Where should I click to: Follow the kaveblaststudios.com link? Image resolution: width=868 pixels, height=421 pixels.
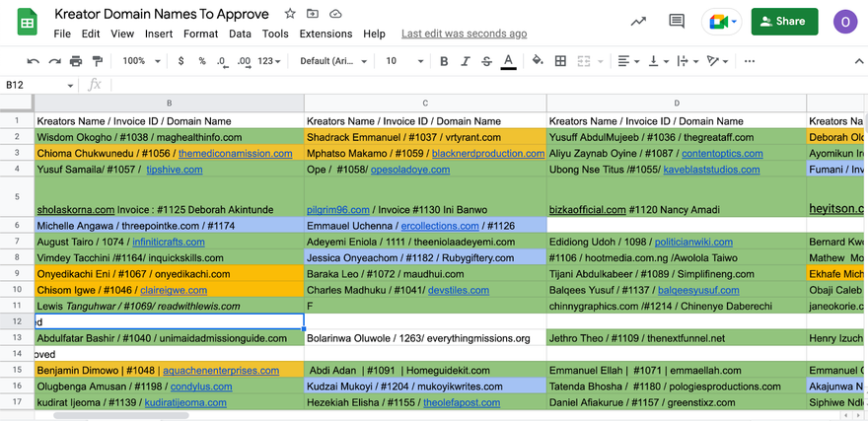[x=711, y=170]
